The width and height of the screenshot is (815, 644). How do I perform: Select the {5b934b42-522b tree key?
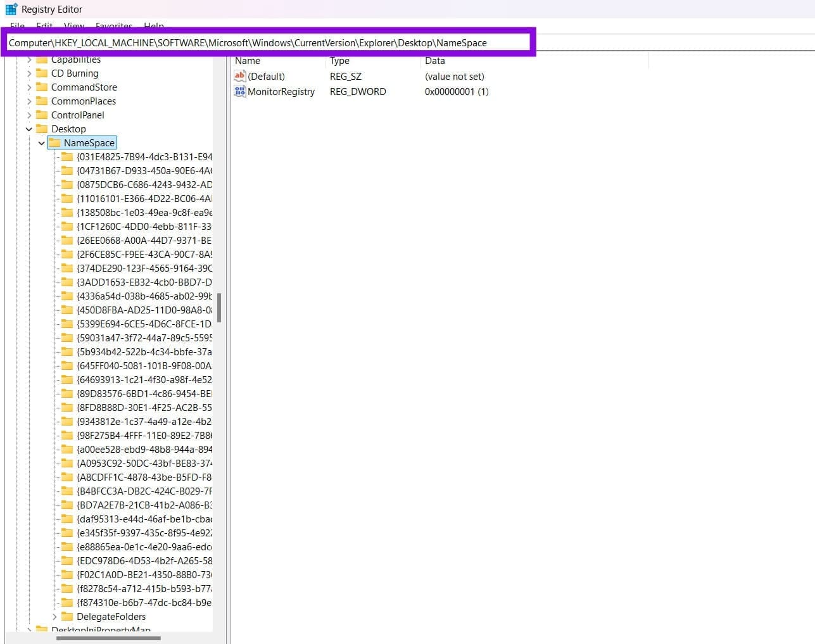point(144,351)
